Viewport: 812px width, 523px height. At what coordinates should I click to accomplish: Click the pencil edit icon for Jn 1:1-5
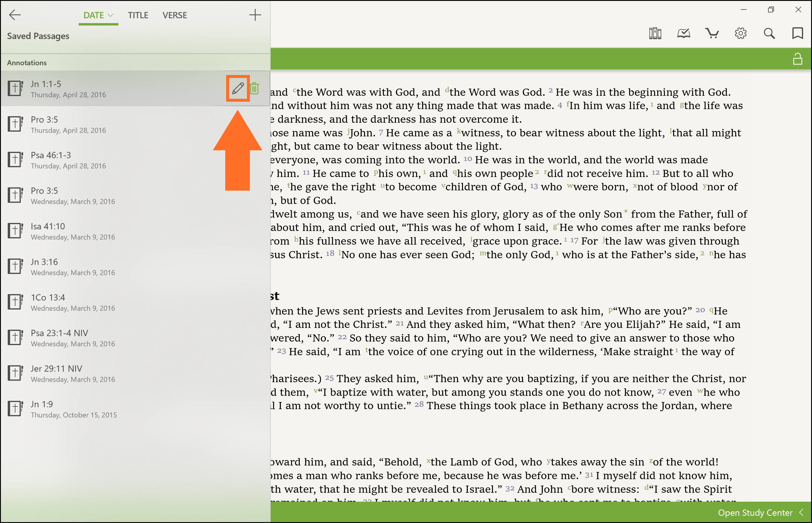238,88
